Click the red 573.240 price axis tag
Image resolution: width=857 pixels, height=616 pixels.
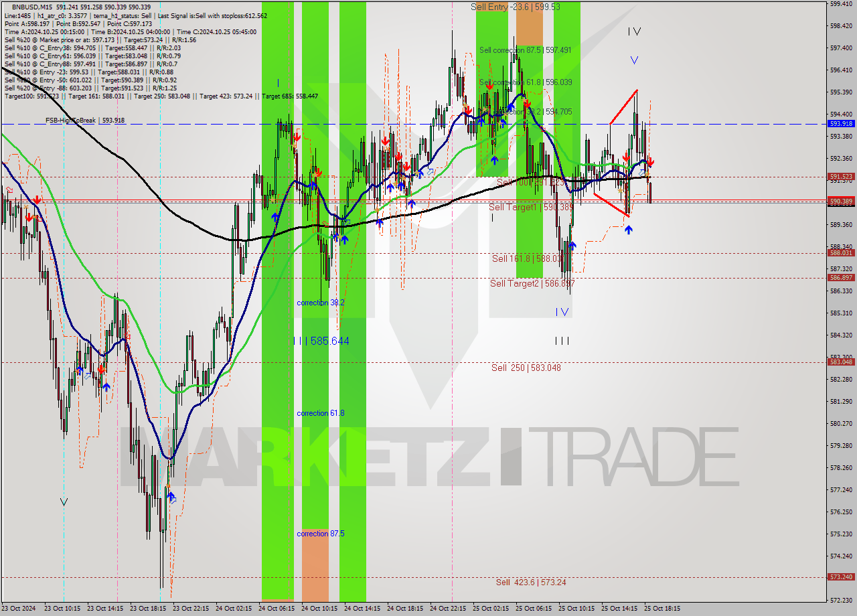click(841, 577)
